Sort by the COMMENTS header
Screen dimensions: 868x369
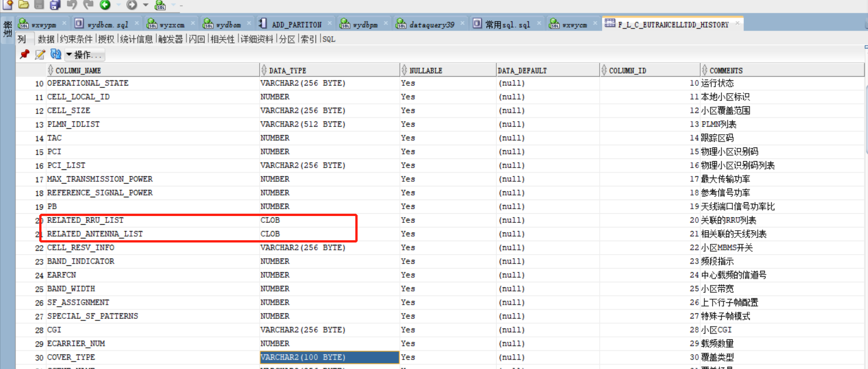coord(782,70)
